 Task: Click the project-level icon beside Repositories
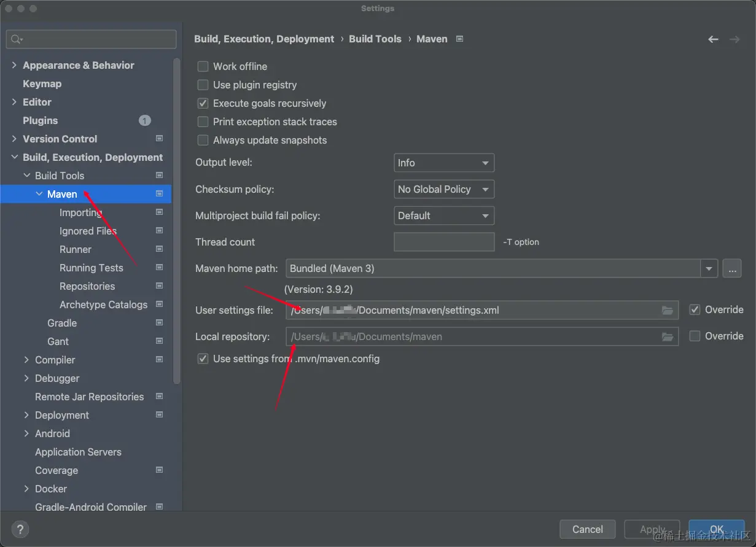point(160,286)
